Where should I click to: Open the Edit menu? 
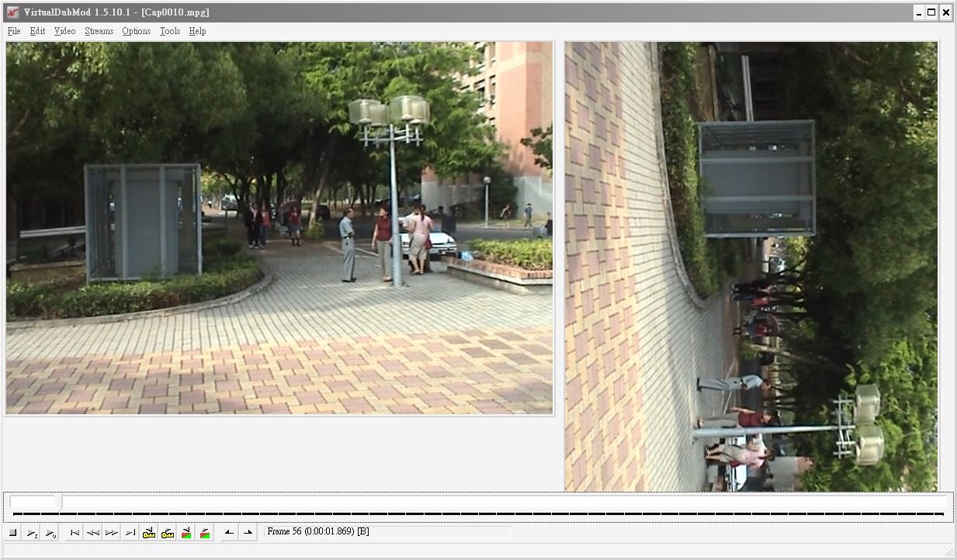pyautogui.click(x=38, y=31)
